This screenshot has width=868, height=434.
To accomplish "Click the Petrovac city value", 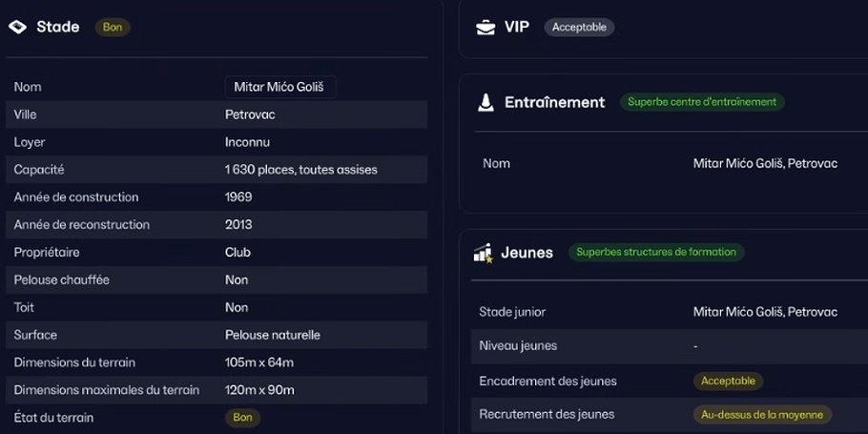I will 250,114.
